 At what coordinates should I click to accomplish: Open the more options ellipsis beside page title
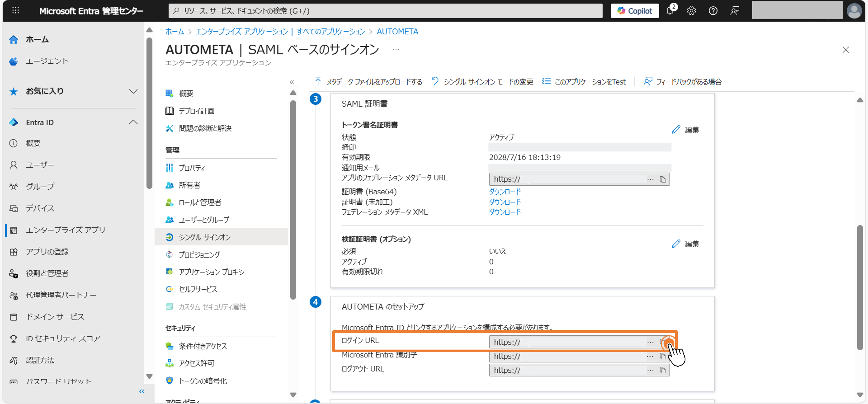point(396,49)
